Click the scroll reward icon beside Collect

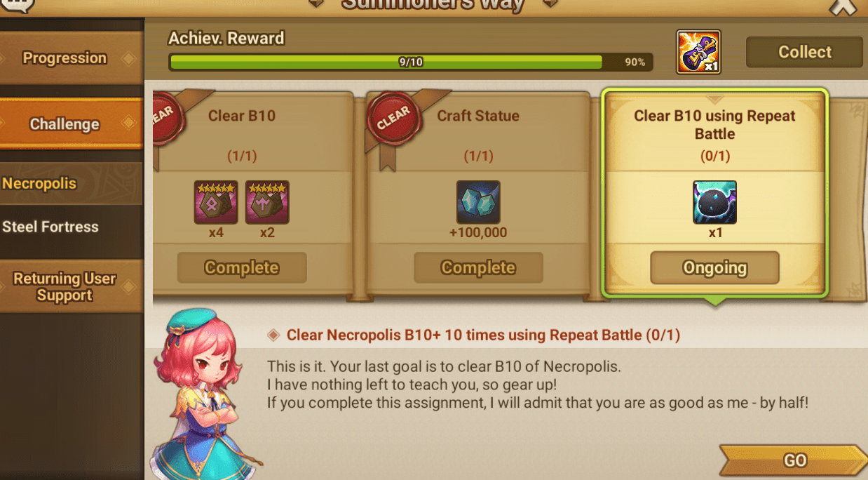tap(698, 52)
